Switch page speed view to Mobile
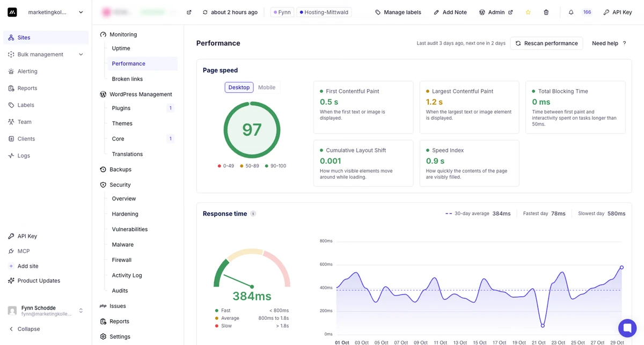This screenshot has height=345, width=644. point(267,87)
